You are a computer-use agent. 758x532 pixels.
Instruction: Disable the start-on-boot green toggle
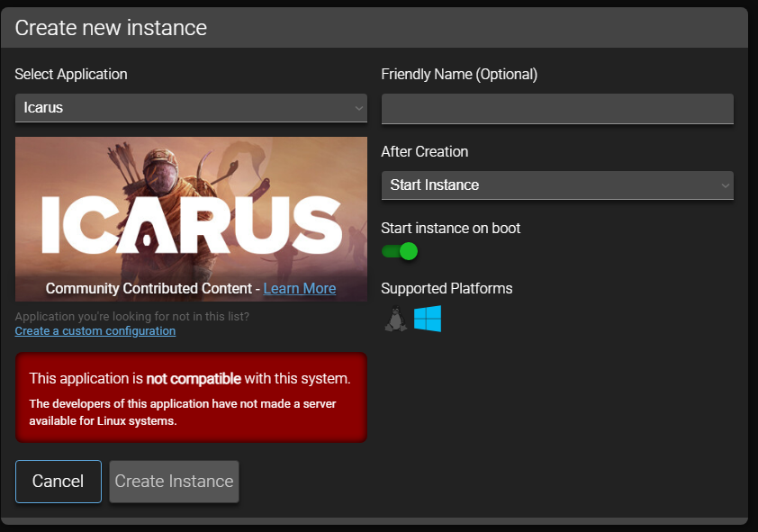[399, 251]
